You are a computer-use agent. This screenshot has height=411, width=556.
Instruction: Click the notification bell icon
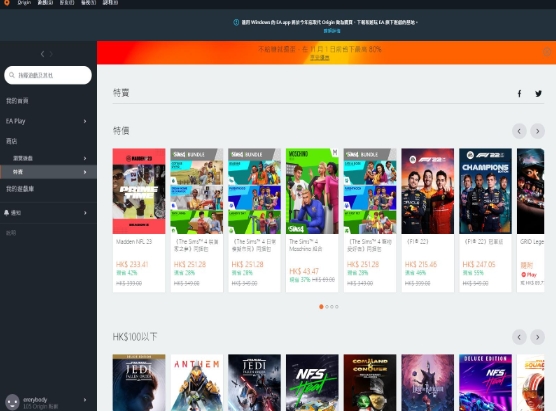[x=6, y=213]
